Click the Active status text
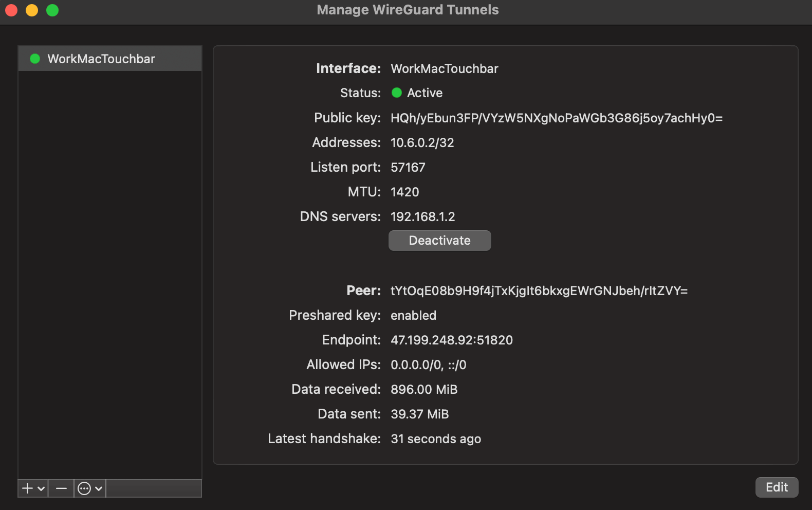 tap(425, 93)
